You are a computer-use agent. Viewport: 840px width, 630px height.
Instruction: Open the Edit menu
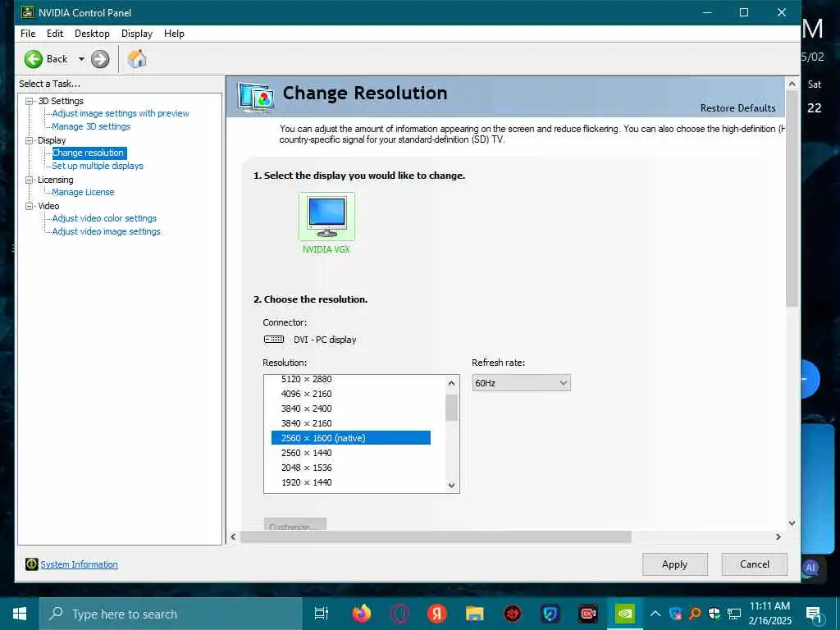pos(55,33)
